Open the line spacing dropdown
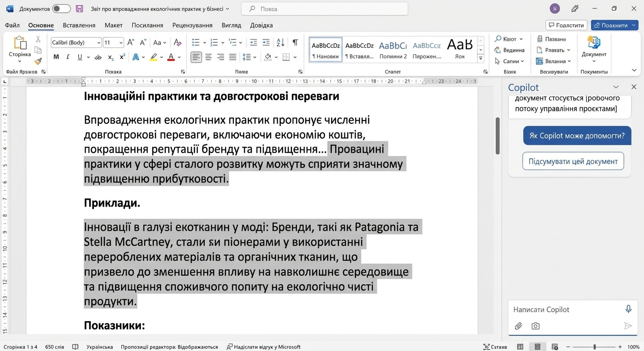The height and width of the screenshot is (351, 644). pos(250,57)
